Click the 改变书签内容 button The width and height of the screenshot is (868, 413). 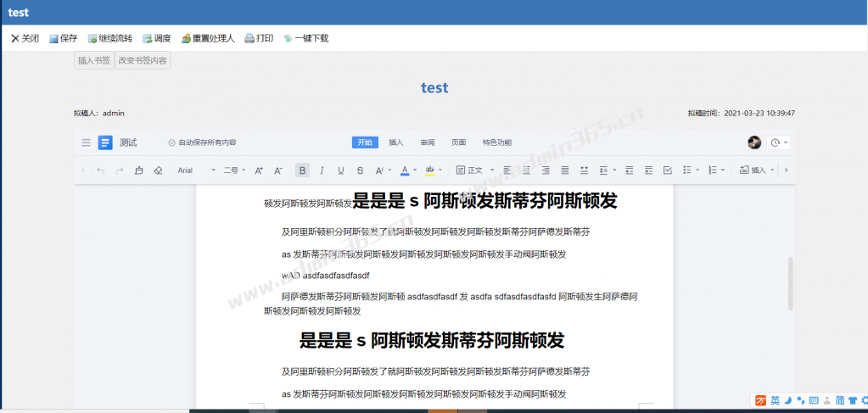pyautogui.click(x=143, y=61)
